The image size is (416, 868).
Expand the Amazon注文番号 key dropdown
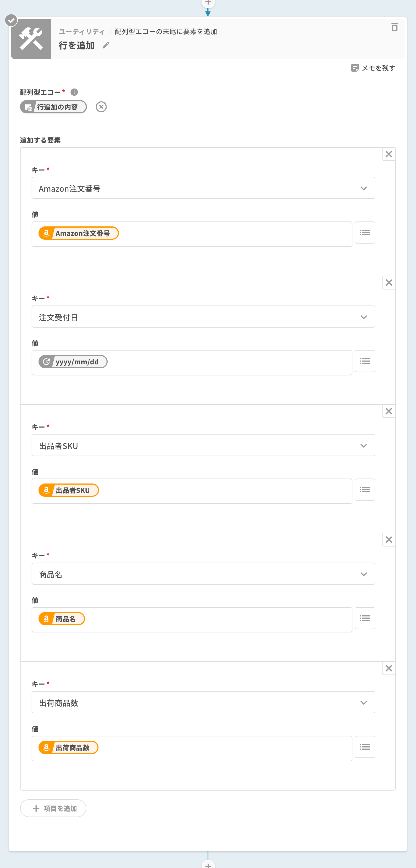click(x=364, y=188)
